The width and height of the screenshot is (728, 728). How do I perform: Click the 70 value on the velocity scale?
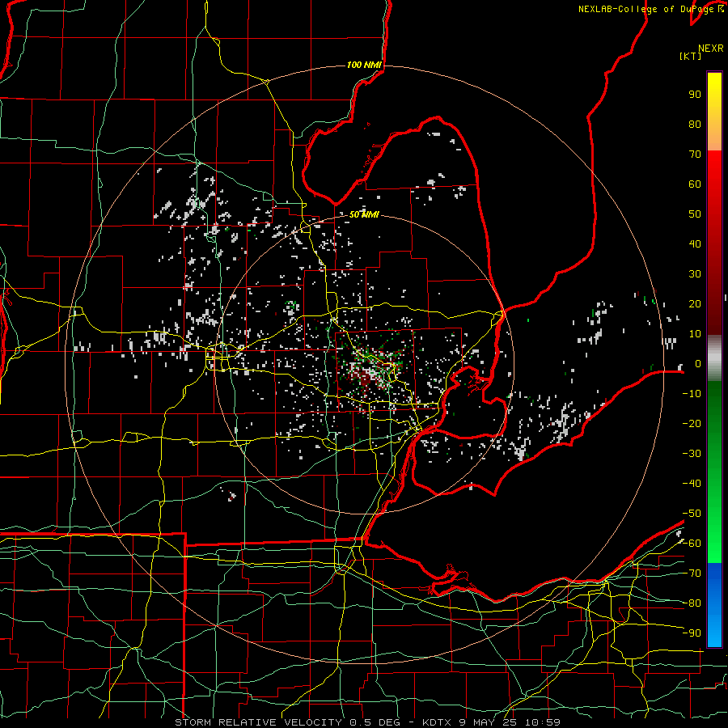pos(695,154)
